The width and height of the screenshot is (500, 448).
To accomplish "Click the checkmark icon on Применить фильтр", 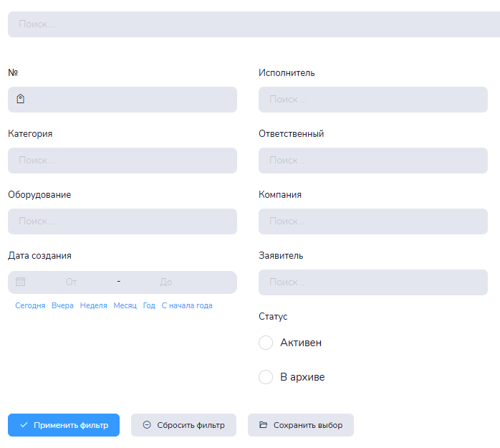I will [24, 425].
